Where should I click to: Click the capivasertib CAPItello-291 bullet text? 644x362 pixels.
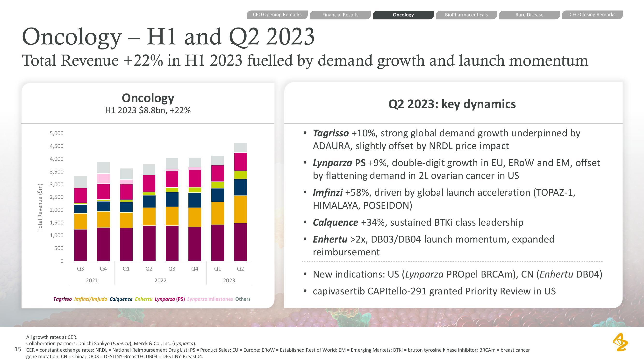(x=434, y=291)
